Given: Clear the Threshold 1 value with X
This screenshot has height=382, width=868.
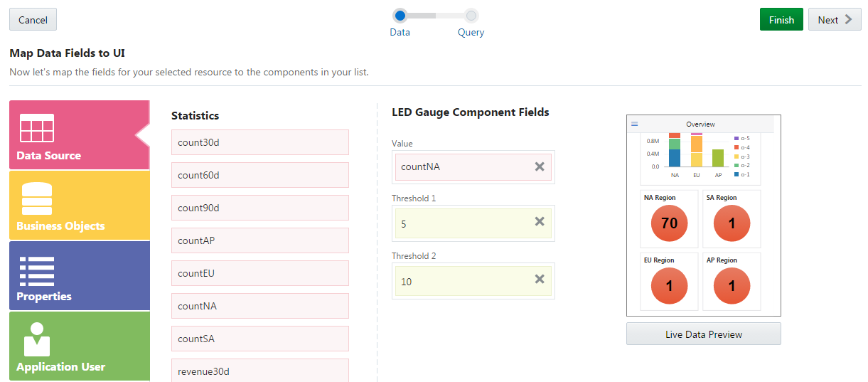Looking at the screenshot, I should pos(540,222).
